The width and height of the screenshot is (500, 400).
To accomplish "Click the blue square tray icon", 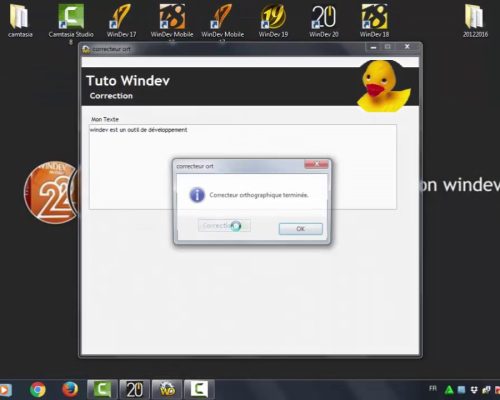I will 461,389.
